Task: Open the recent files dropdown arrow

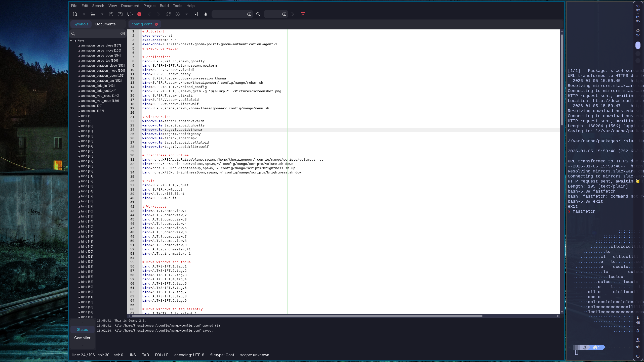Action: tap(102, 14)
